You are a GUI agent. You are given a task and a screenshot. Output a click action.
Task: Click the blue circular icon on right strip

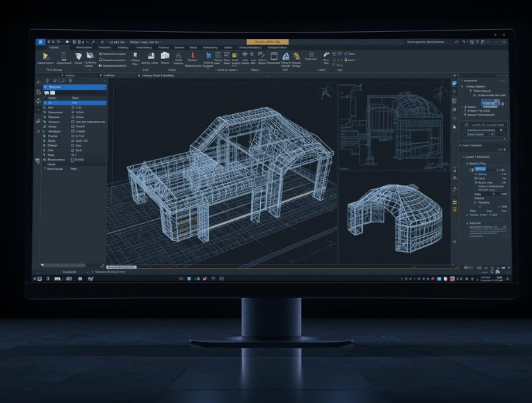[454, 83]
